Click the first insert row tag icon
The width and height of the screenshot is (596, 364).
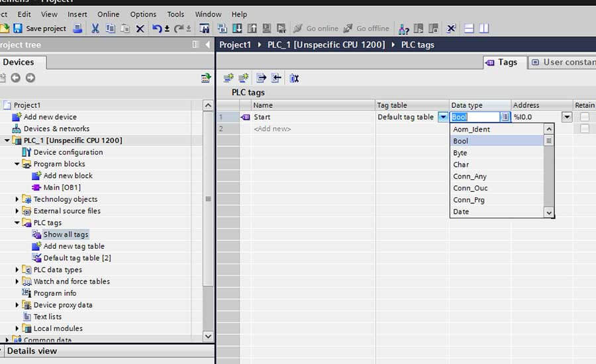pos(228,78)
